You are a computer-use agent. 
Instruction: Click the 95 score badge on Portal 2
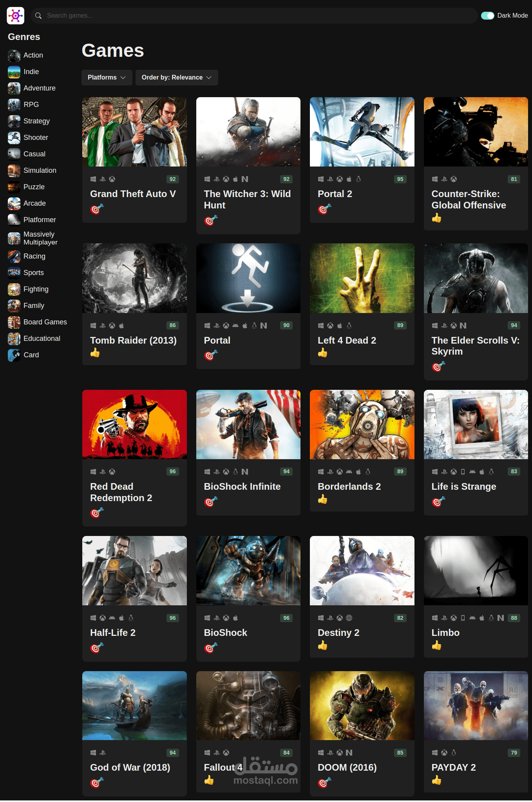click(400, 179)
